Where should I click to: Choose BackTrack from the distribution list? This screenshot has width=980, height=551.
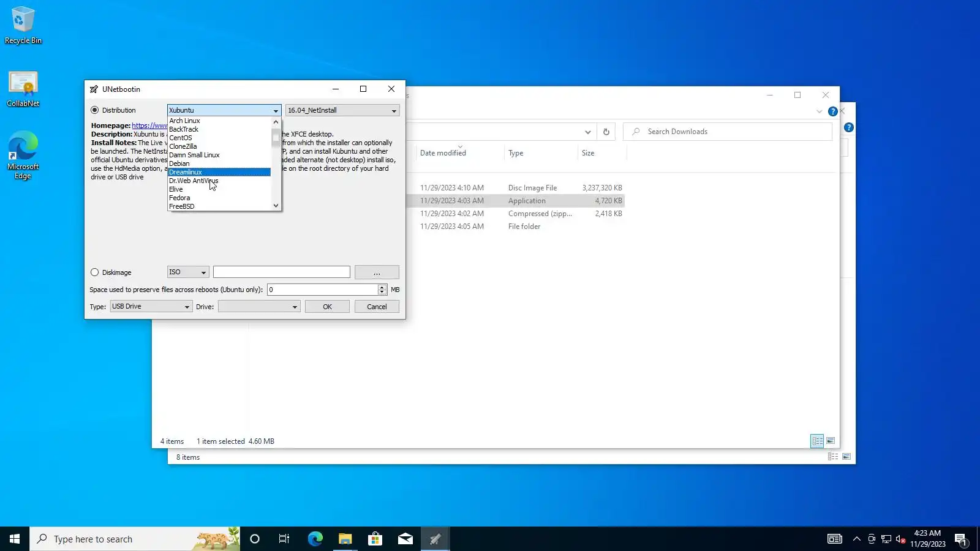(x=219, y=129)
